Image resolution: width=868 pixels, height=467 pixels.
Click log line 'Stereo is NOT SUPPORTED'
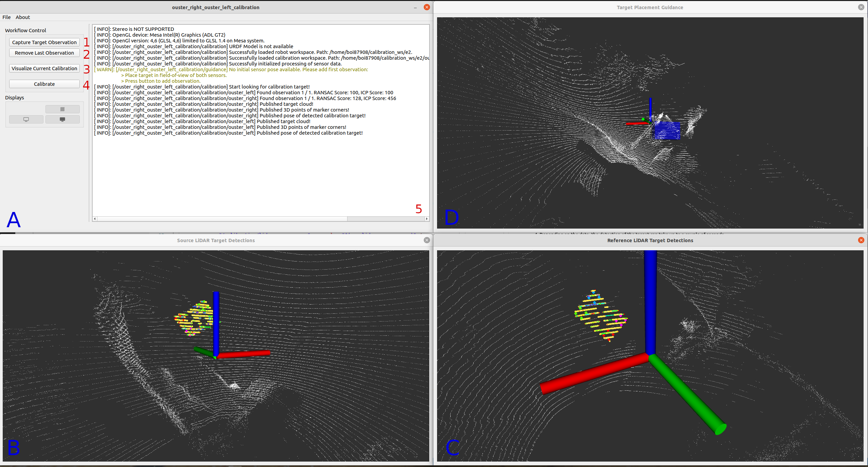(x=134, y=29)
